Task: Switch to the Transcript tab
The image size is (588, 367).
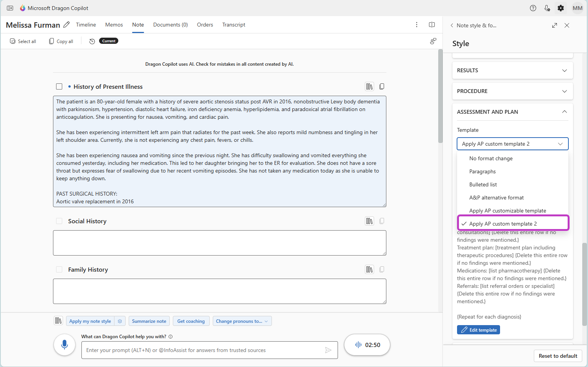Action: [x=234, y=25]
